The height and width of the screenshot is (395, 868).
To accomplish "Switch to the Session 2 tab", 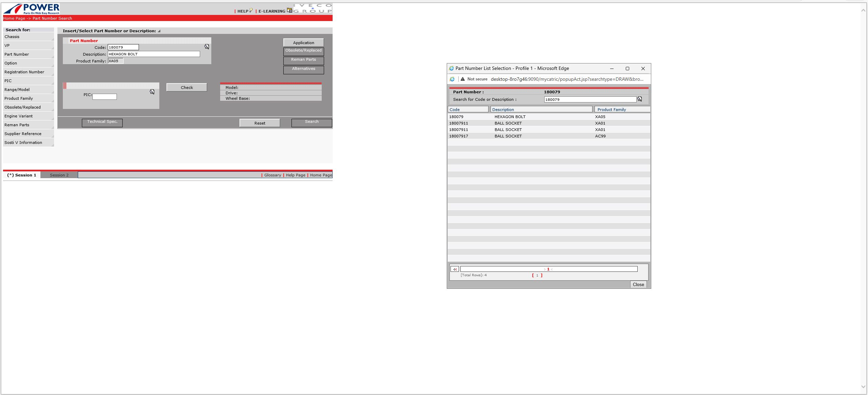I will (59, 175).
